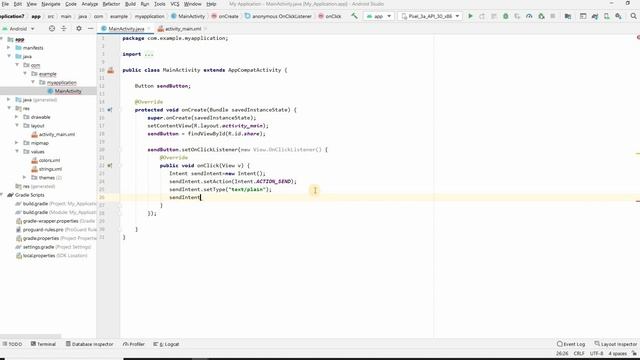The height and width of the screenshot is (360, 640).
Task: Open the TODO tool window
Action: 12,344
